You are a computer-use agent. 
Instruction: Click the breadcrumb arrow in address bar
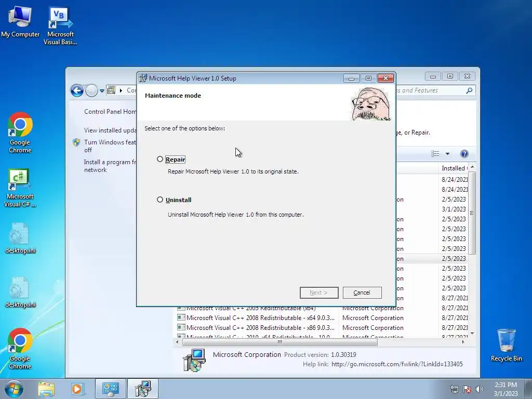tap(121, 90)
